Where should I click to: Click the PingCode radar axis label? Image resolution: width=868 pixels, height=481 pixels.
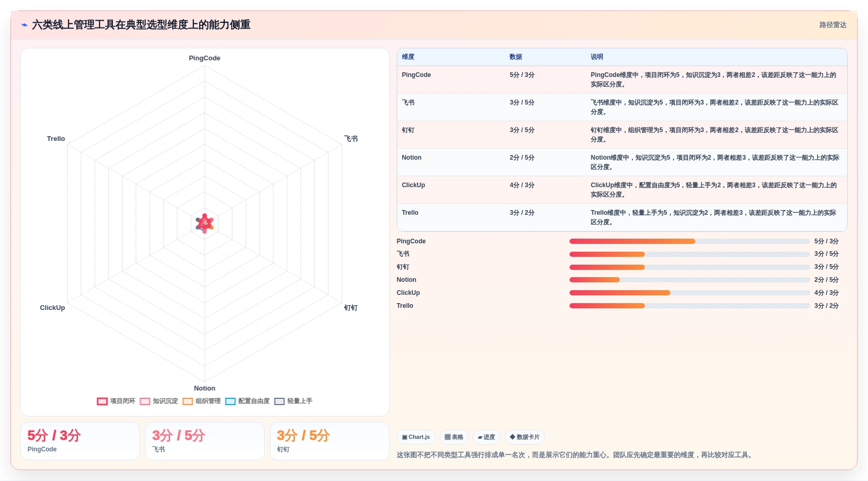pos(204,58)
